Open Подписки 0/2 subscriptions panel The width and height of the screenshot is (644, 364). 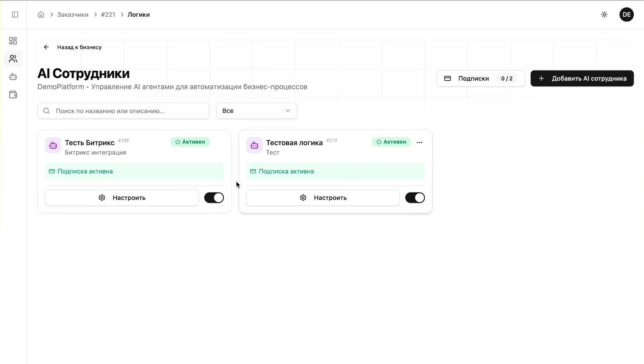[480, 78]
